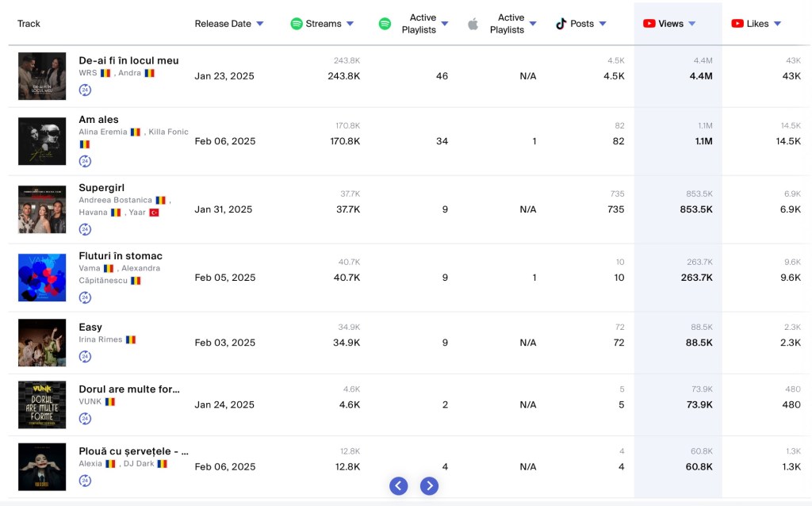Viewport: 812px width, 506px height.
Task: Select the Dorul are multe forme cover thumbnail
Action: [42, 404]
